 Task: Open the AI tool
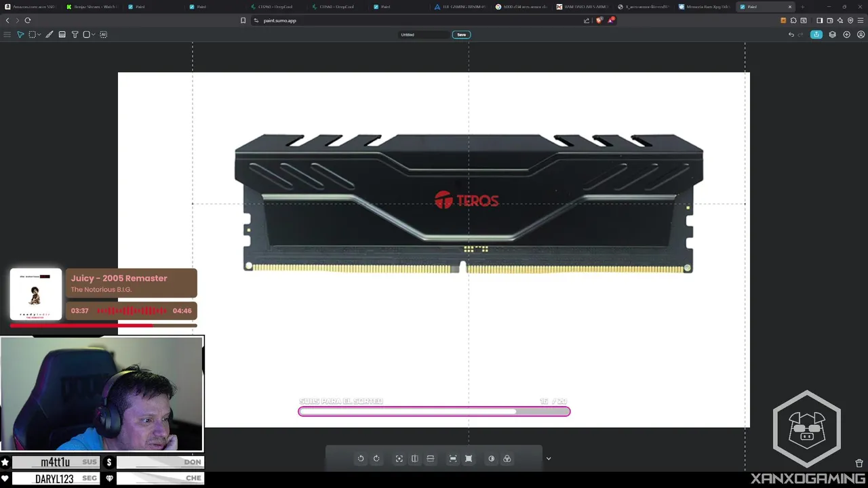(x=104, y=35)
